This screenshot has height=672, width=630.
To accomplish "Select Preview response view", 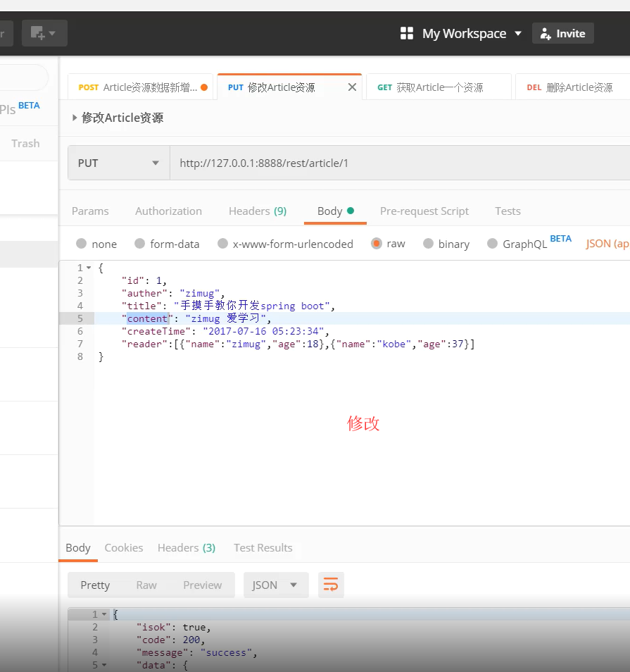I will (x=202, y=585).
